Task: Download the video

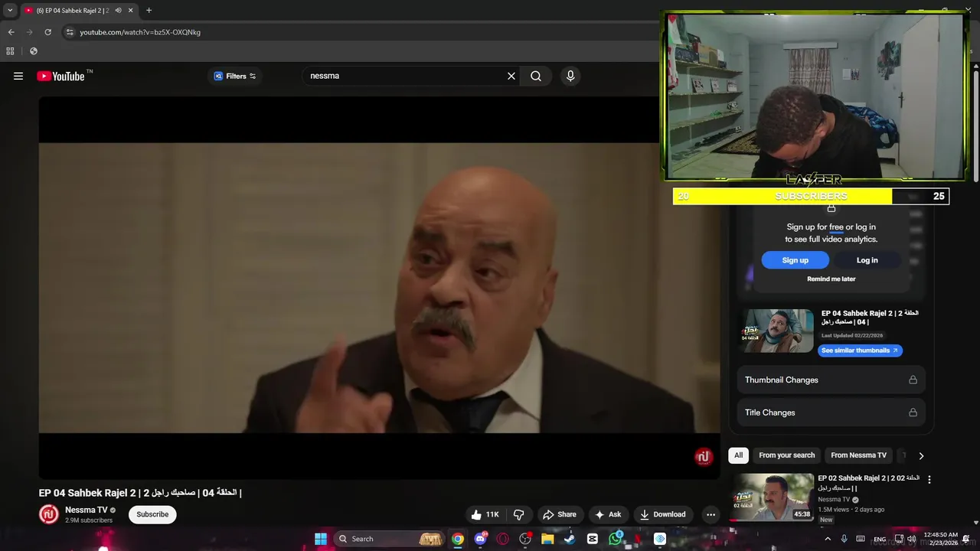Action: pos(663,514)
